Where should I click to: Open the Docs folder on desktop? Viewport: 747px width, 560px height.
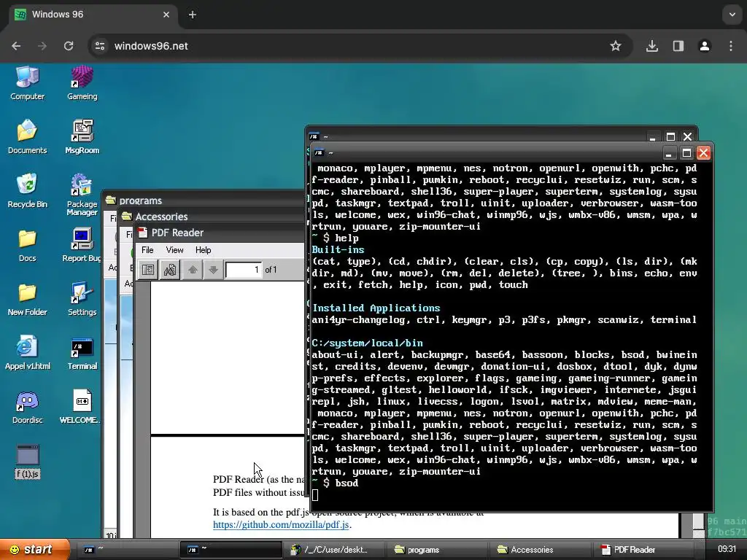[27, 245]
